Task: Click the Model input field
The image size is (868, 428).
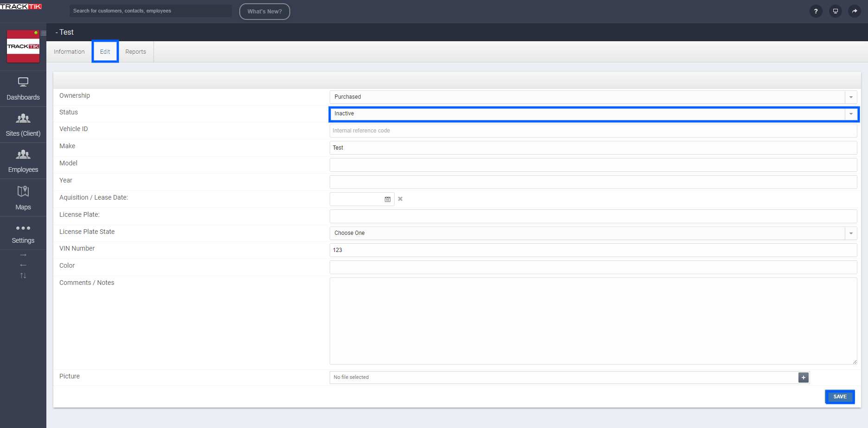Action: pyautogui.click(x=594, y=165)
